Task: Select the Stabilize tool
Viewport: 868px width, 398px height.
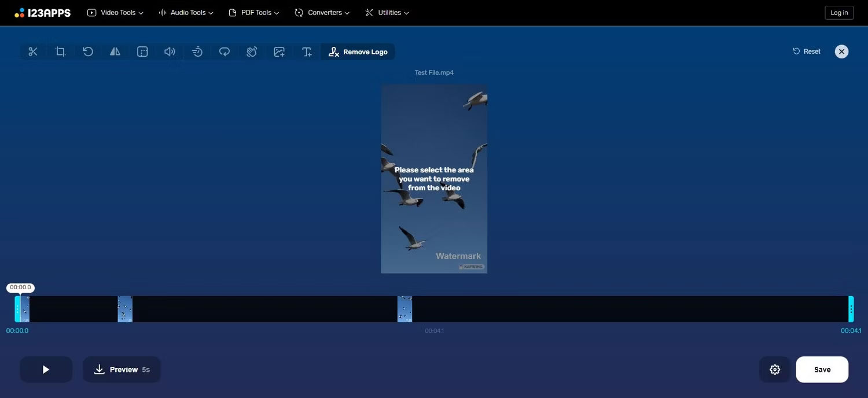Action: pyautogui.click(x=251, y=51)
